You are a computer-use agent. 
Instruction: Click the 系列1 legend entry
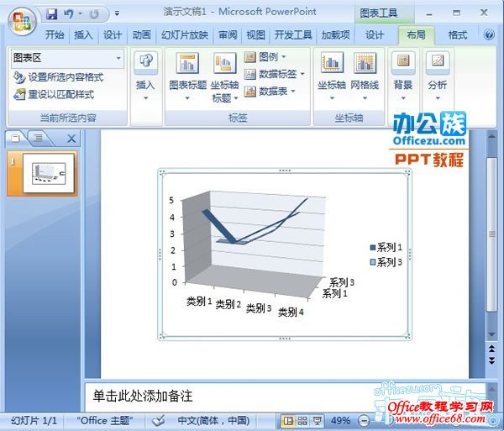(386, 247)
